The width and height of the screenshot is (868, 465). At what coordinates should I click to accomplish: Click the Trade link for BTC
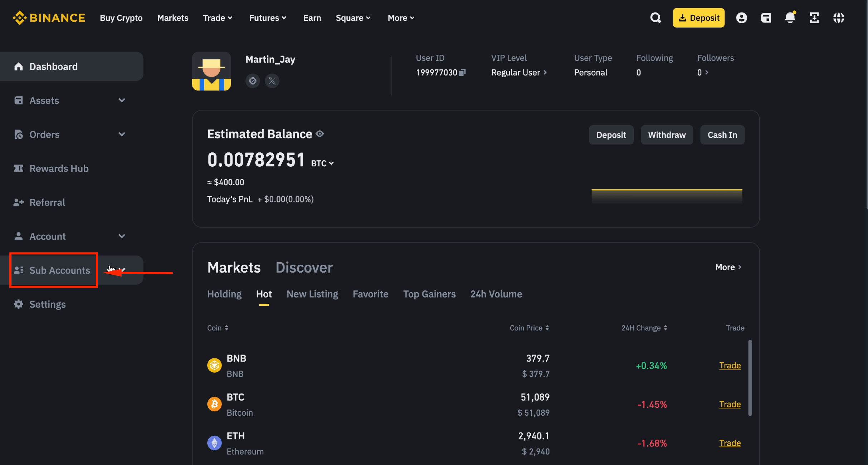(x=730, y=404)
